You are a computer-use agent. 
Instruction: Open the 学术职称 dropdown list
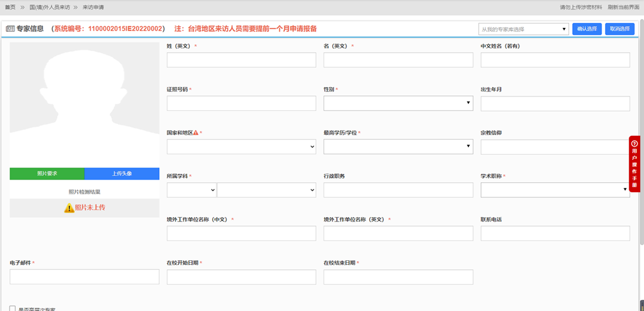[555, 190]
